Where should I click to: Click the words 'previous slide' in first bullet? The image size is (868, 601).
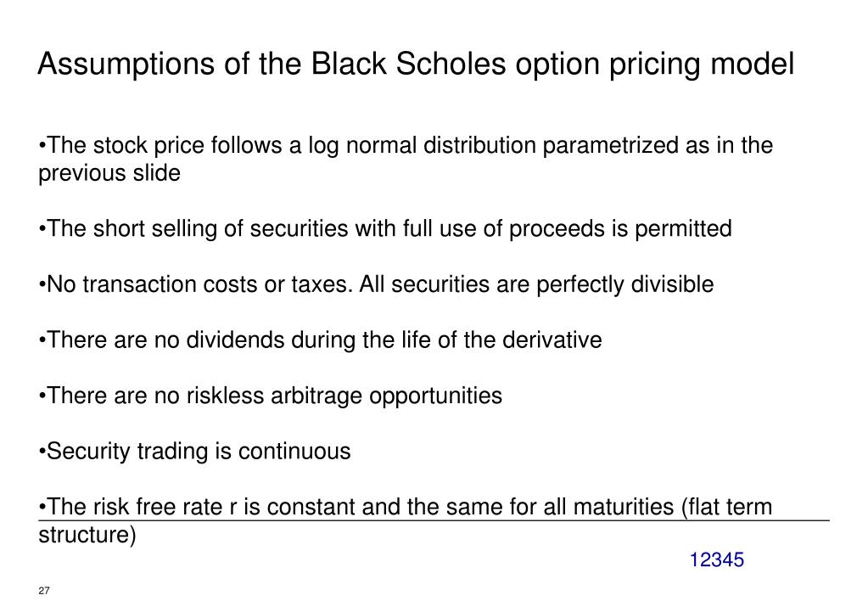[109, 173]
